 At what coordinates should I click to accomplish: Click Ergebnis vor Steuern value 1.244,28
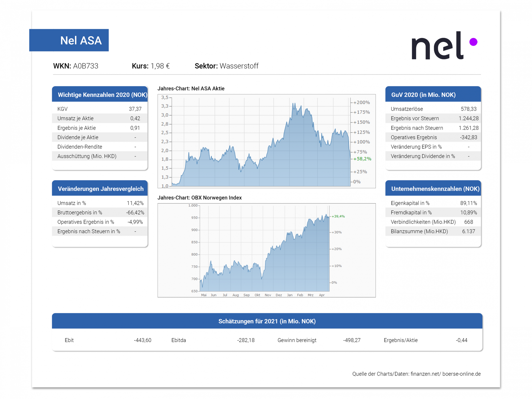[x=468, y=118]
